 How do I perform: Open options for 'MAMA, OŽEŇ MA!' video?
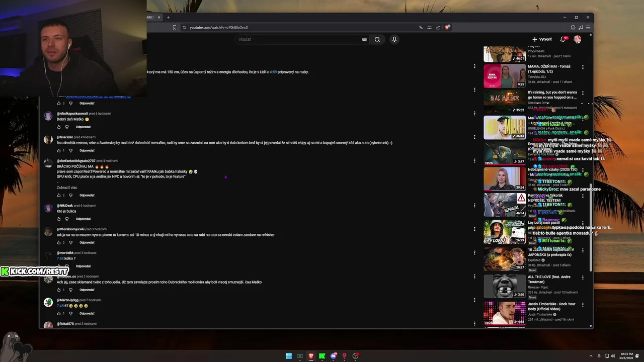tap(583, 67)
